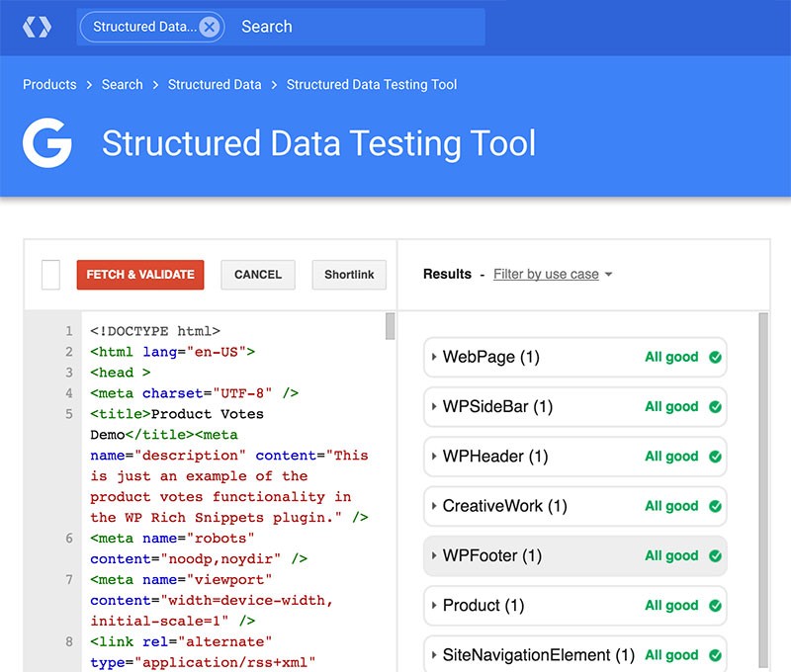Go to the Products breadcrumb
This screenshot has height=672, width=791.
coord(49,85)
